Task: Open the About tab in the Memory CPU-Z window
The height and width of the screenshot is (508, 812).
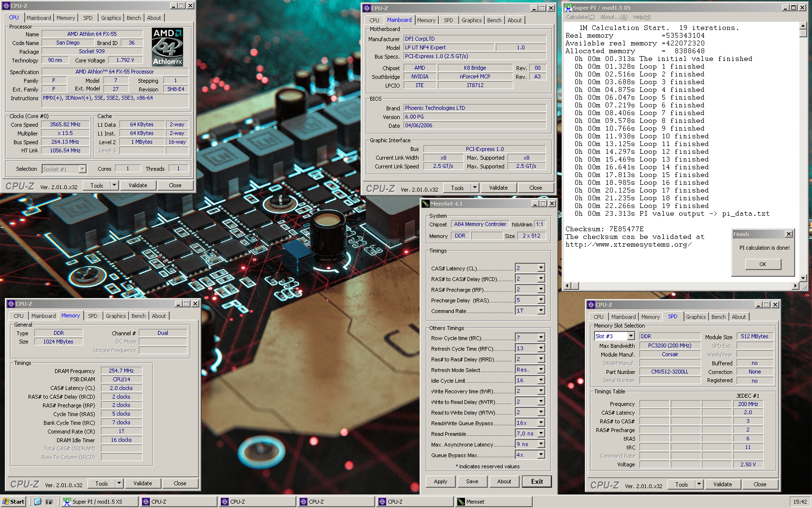Action: pyautogui.click(x=159, y=316)
